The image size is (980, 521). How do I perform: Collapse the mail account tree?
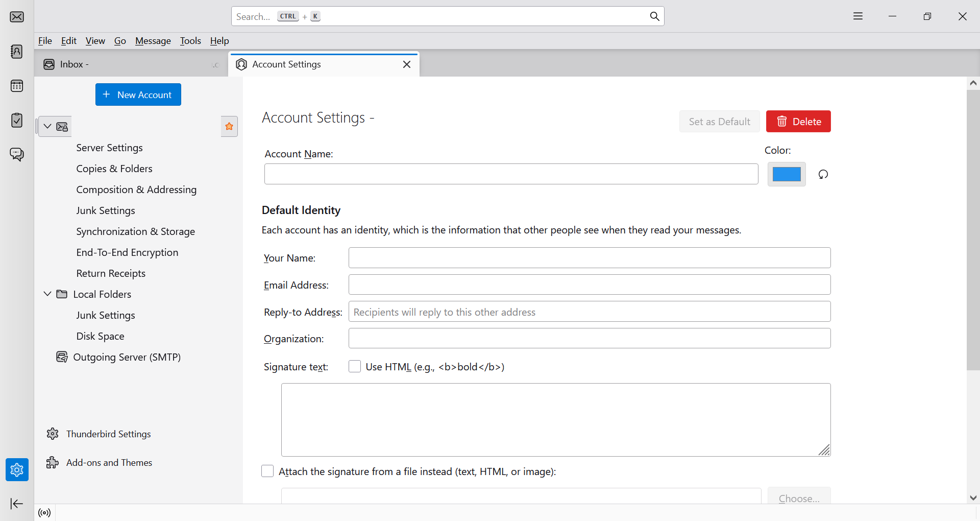click(x=47, y=126)
